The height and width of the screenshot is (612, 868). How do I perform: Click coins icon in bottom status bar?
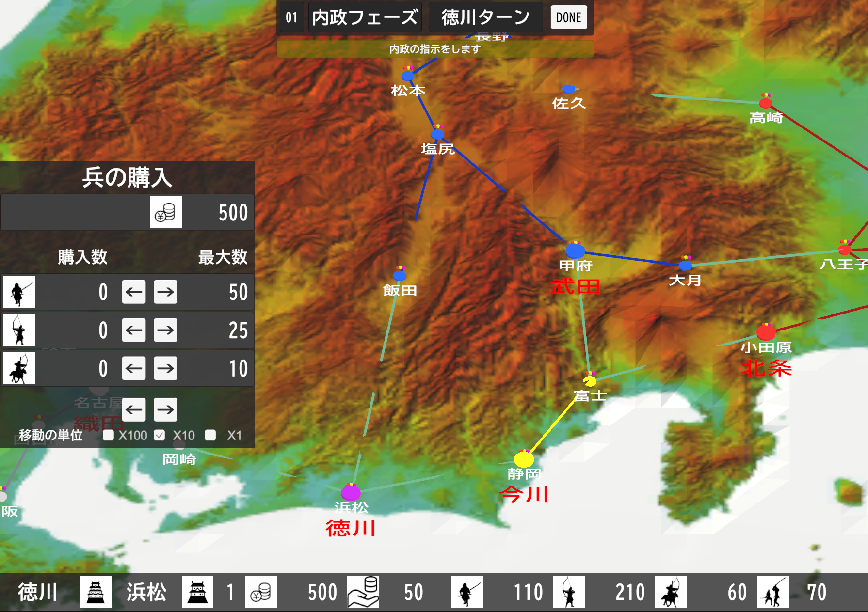pos(261,592)
